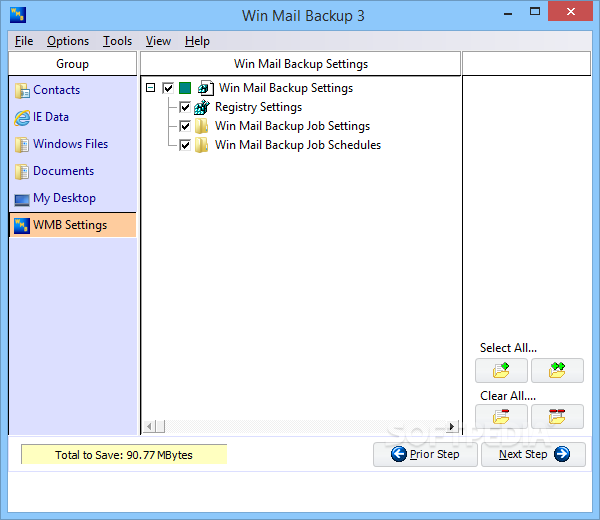Click the Total to Save size field
Screen dimensions: 600x520
[124, 455]
